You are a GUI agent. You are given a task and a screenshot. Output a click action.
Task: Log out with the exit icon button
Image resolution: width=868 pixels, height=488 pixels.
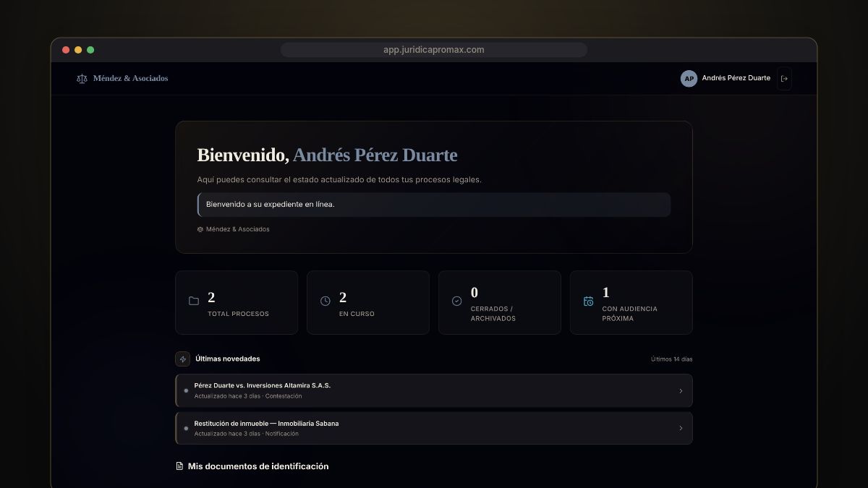[x=784, y=79]
